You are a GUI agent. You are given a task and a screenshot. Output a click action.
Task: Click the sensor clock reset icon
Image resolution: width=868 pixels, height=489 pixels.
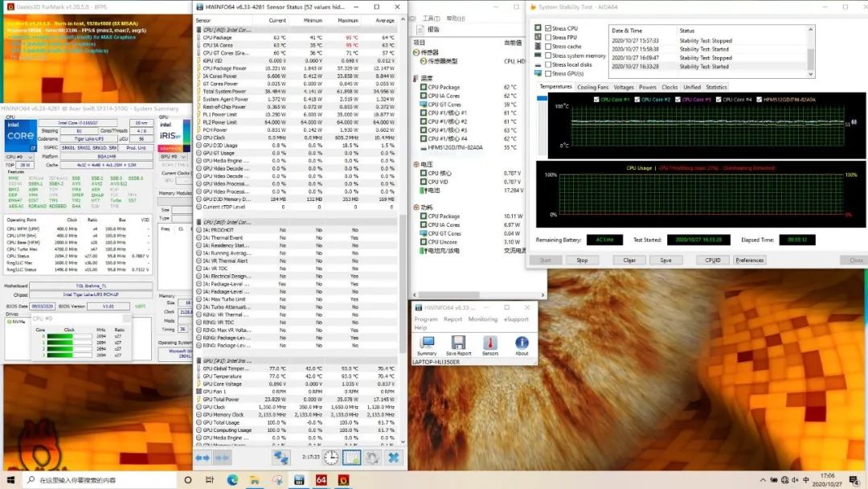coord(331,458)
